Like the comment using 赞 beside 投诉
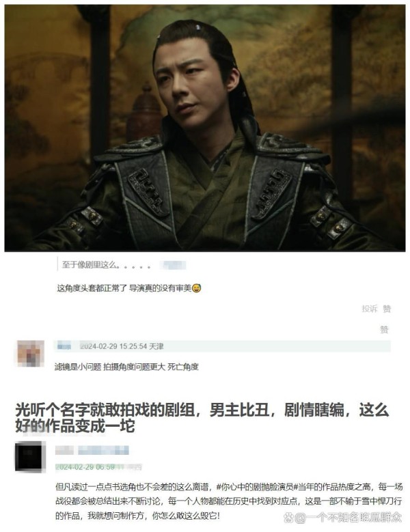Image resolution: width=410 pixels, height=532 pixels. point(387,309)
